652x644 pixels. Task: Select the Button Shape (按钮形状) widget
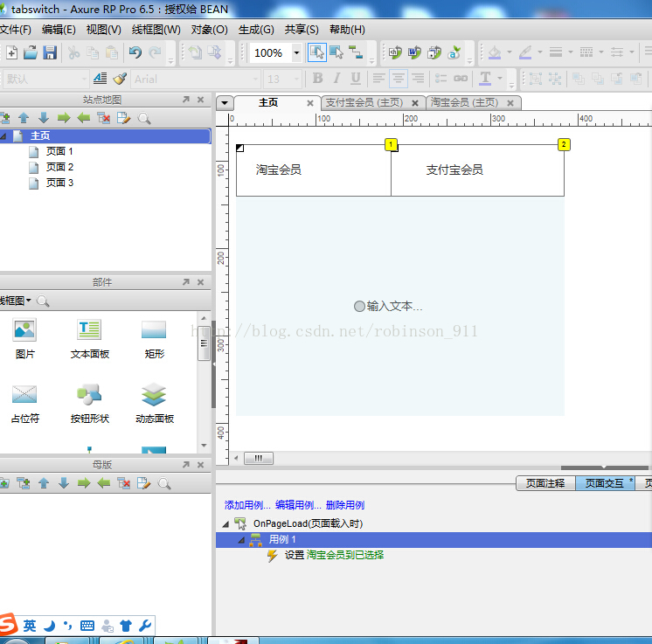89,404
